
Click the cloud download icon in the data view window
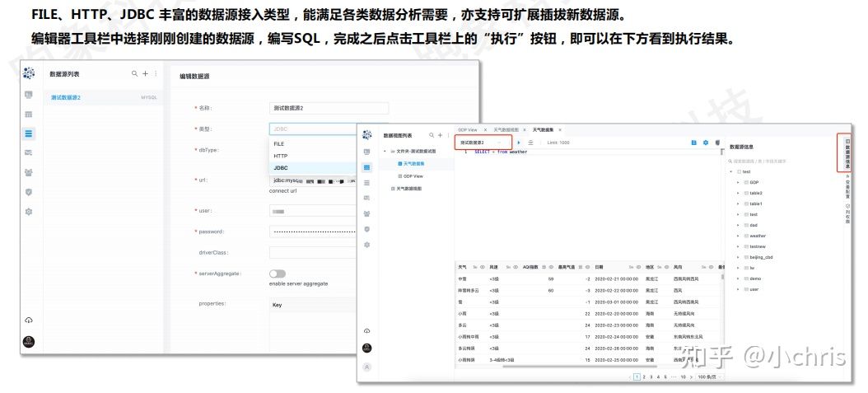tap(366, 330)
